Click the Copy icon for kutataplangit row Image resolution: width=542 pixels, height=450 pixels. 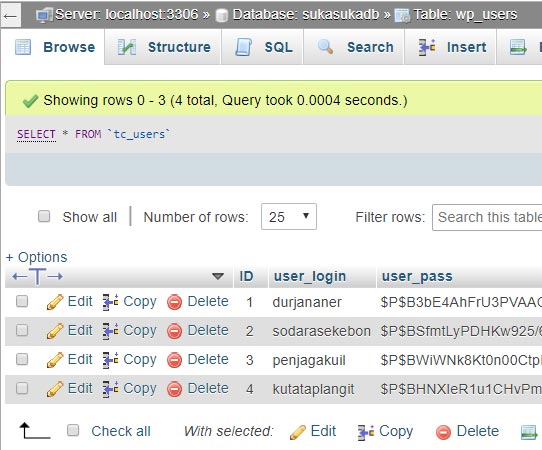[x=110, y=389]
